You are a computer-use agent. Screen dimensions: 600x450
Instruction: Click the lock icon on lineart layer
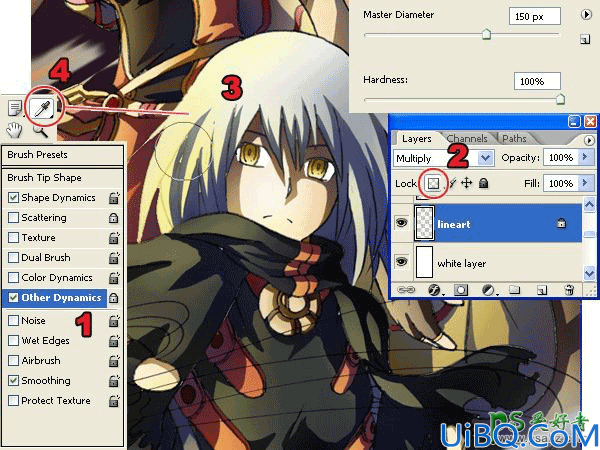[x=561, y=223]
